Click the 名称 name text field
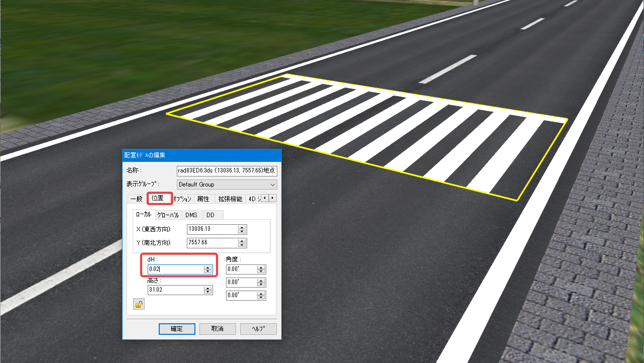The height and width of the screenshot is (363, 644). (x=227, y=171)
